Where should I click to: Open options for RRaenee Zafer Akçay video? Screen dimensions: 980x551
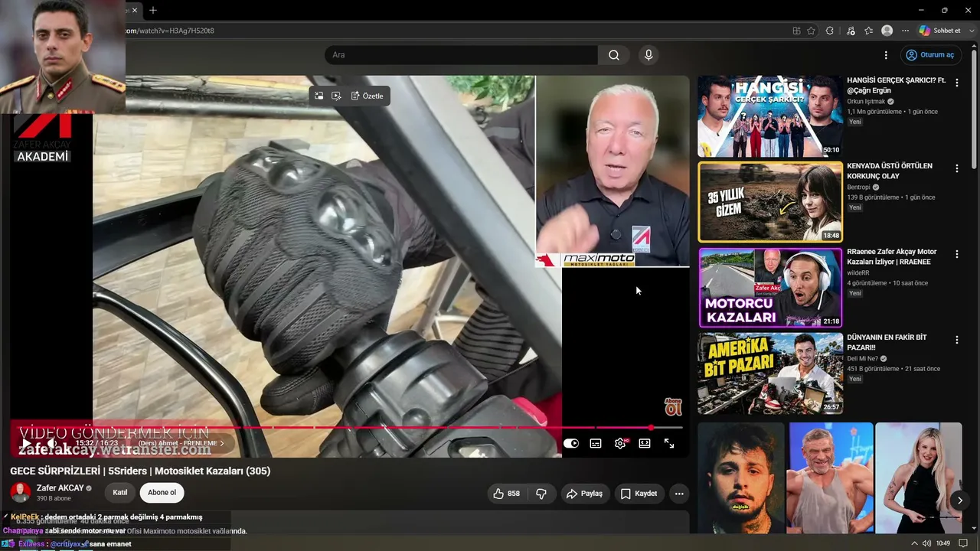pos(956,254)
